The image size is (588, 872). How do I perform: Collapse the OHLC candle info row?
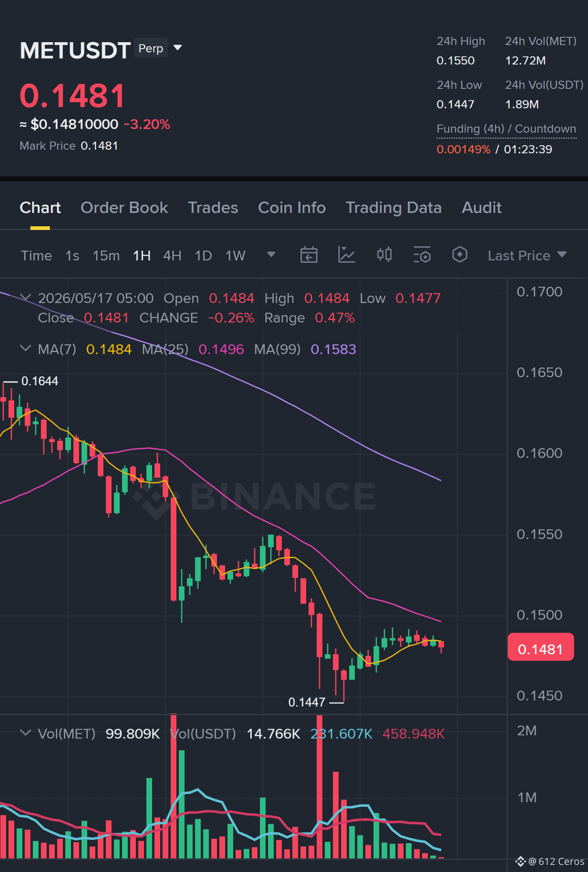(25, 298)
